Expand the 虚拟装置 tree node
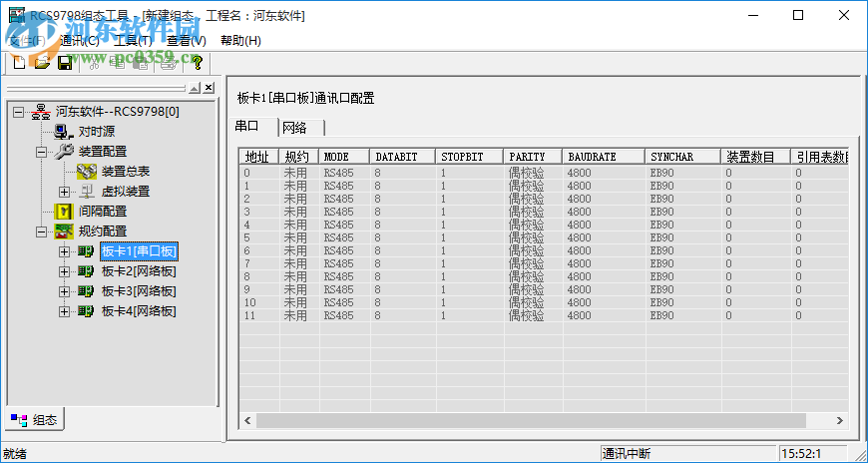This screenshot has width=868, height=463. tap(64, 192)
